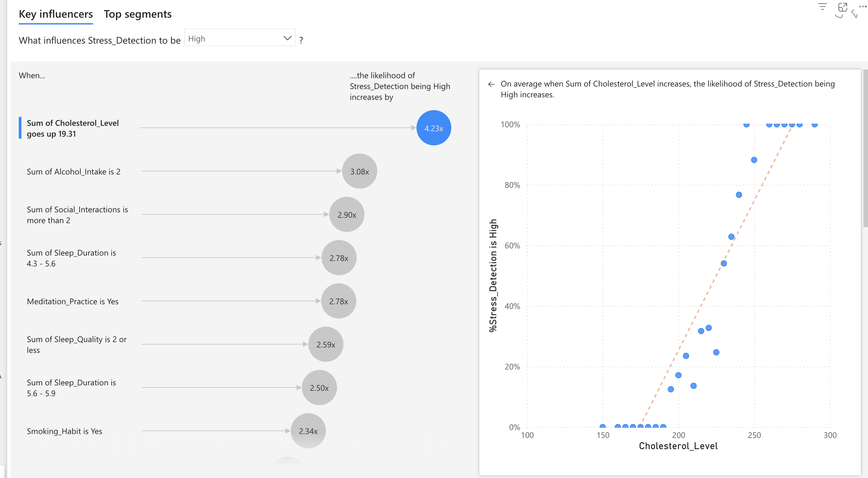The image size is (868, 478).
Task: Select the 3.08x Alcohol_Intake bubble
Action: pyautogui.click(x=359, y=171)
